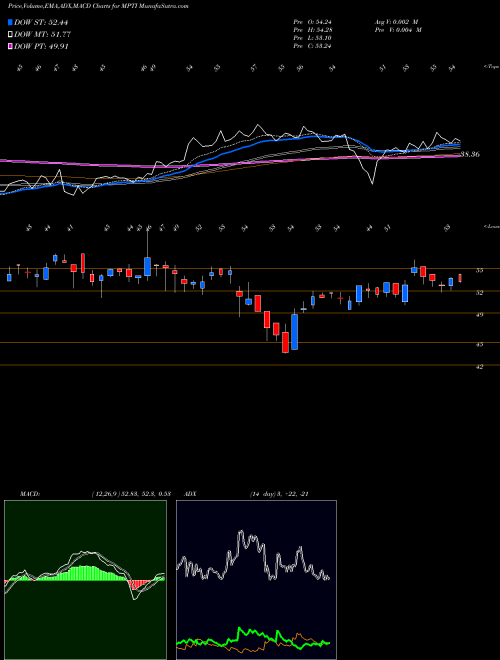Viewport: 500px width, 660px height.
Task: Click the 49 price axis label
Action: (479, 314)
